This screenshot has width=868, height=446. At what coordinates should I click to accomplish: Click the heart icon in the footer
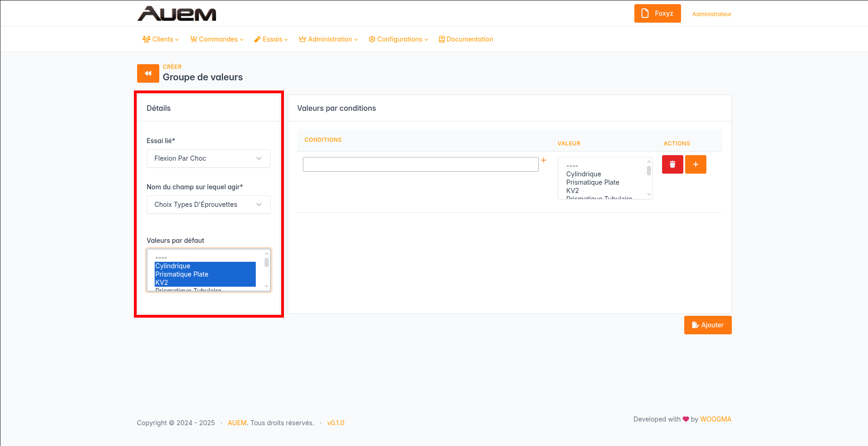click(x=686, y=419)
